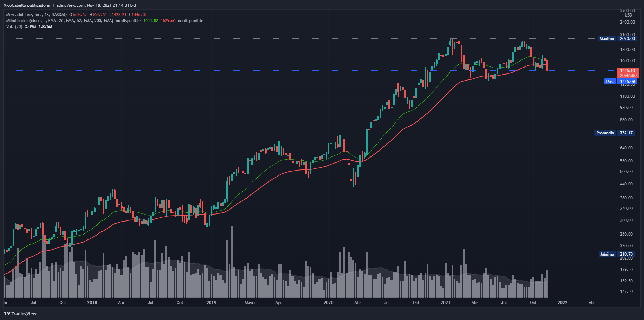This screenshot has width=644, height=320.
Task: Click the blue Post market label
Action: pyautogui.click(x=610, y=82)
